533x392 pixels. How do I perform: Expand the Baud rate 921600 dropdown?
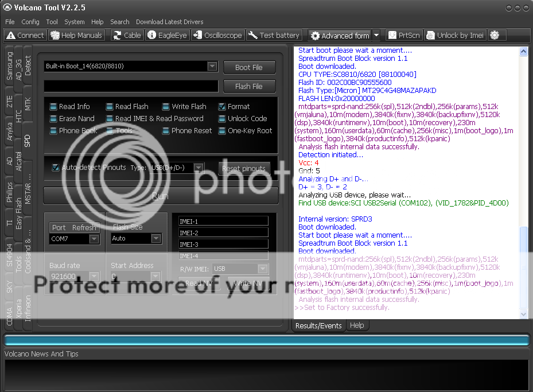click(94, 277)
